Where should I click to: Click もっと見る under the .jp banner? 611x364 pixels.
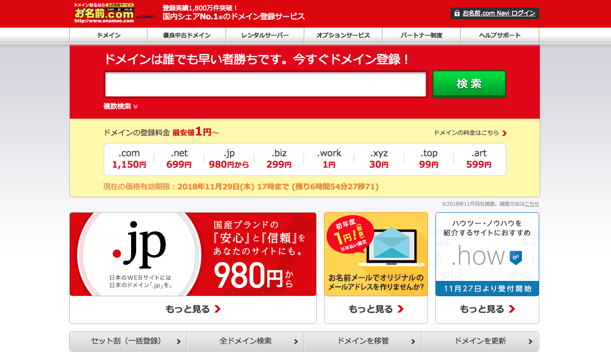tap(193, 310)
